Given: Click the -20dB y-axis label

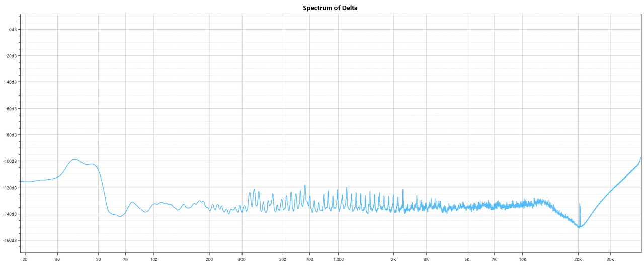Looking at the screenshot, I should (10, 56).
